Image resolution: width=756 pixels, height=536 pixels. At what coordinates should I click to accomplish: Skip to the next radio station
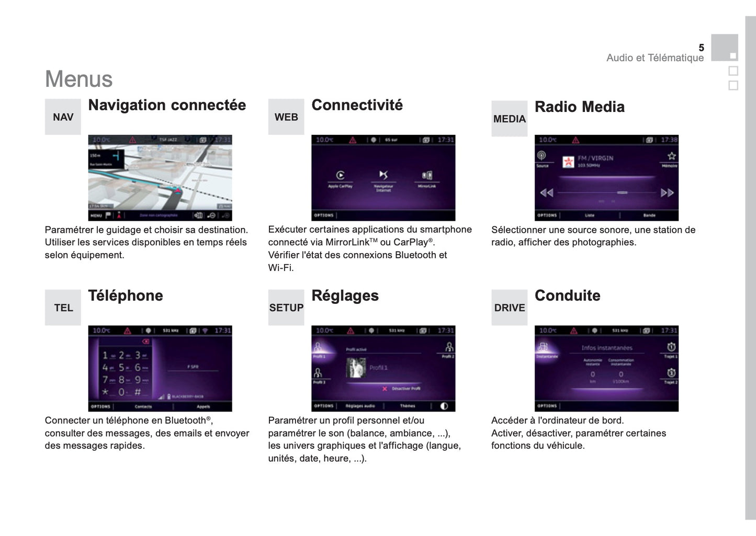(667, 193)
